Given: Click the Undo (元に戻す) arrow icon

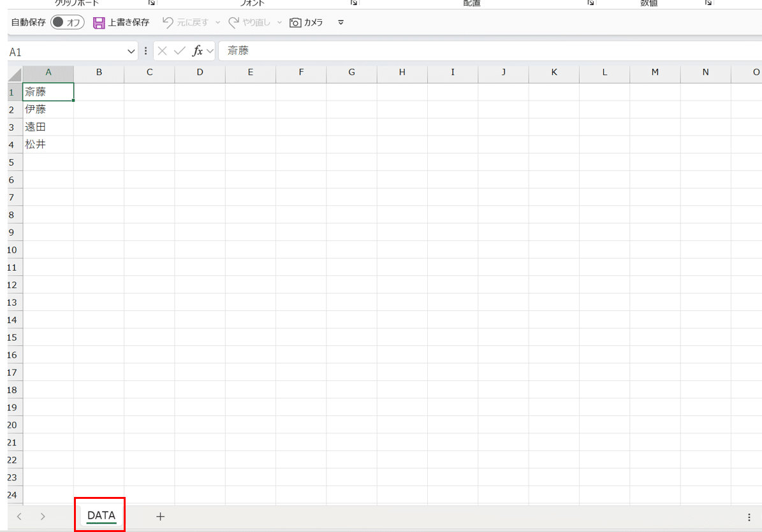Looking at the screenshot, I should [x=168, y=22].
